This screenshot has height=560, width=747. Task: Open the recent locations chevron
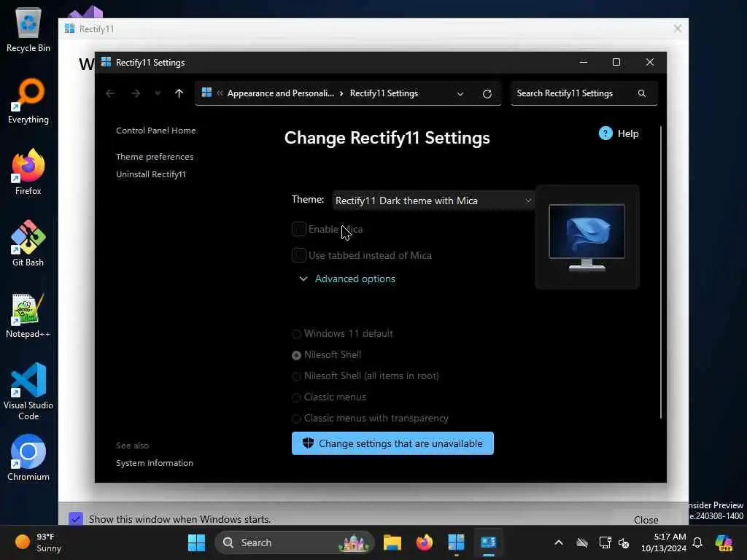point(158,93)
